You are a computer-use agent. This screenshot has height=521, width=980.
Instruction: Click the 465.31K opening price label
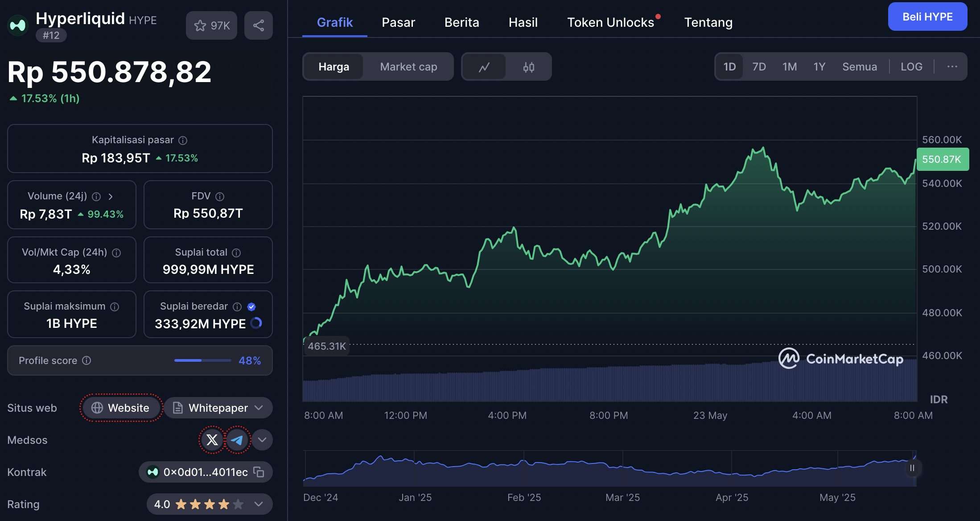pyautogui.click(x=327, y=346)
